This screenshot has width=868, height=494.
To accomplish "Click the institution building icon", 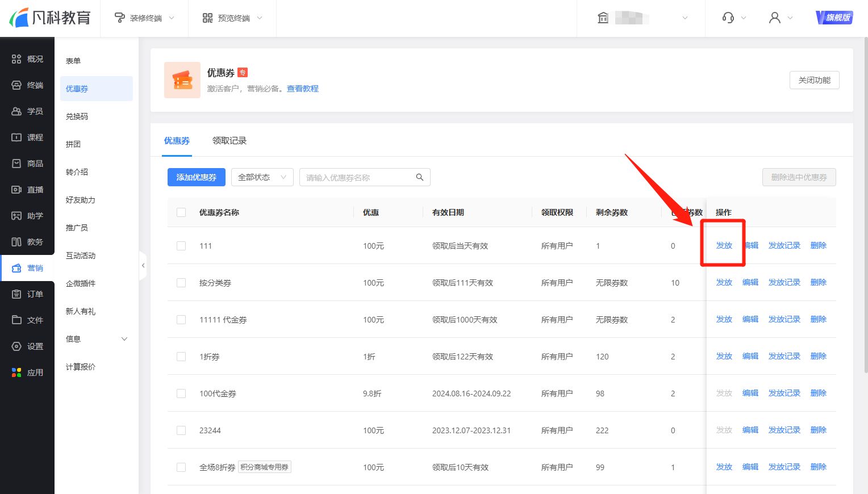I will pos(603,18).
